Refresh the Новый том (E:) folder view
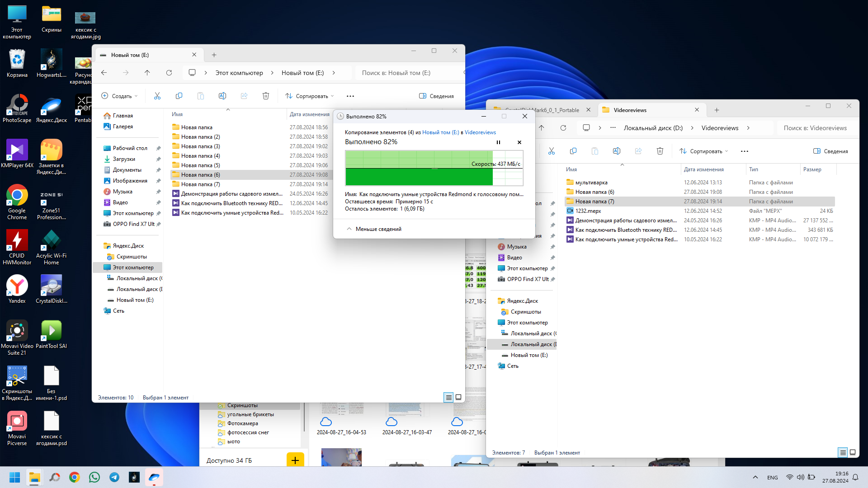The height and width of the screenshot is (488, 868). click(169, 73)
